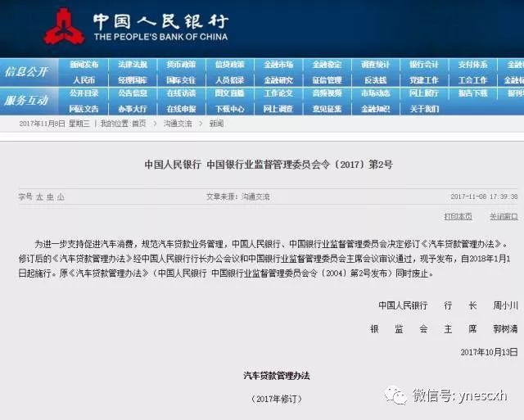The image size is (524, 420).
Task: Select 图文直播 in navigation
Action: pos(230,93)
